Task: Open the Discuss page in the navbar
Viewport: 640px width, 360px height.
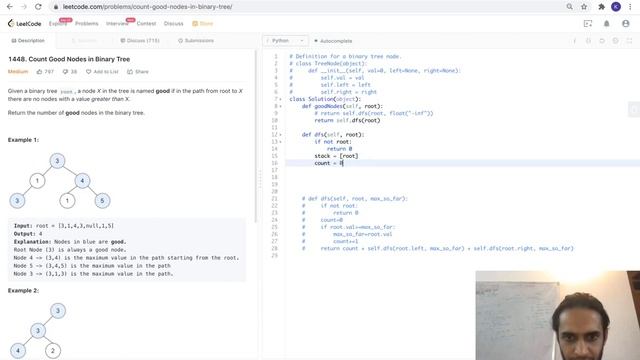Action: point(173,24)
